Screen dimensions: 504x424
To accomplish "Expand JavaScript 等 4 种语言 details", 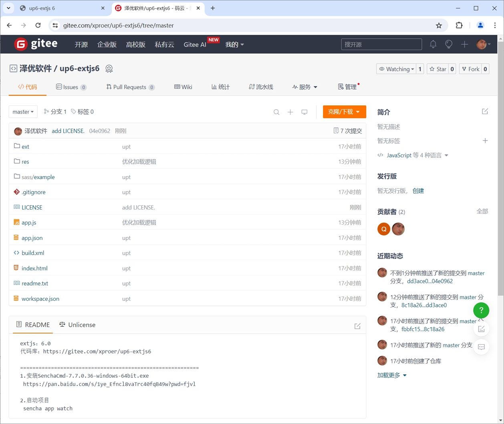I will pos(413,155).
